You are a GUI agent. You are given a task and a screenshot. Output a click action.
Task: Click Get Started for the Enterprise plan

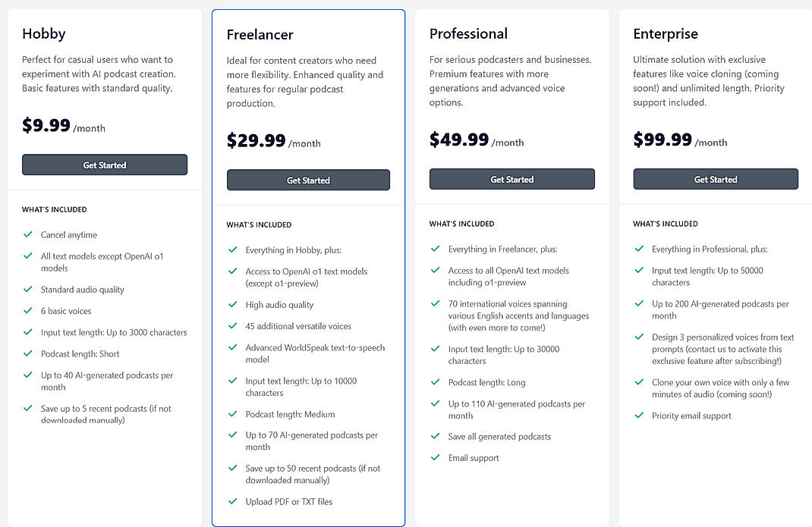[x=715, y=179]
